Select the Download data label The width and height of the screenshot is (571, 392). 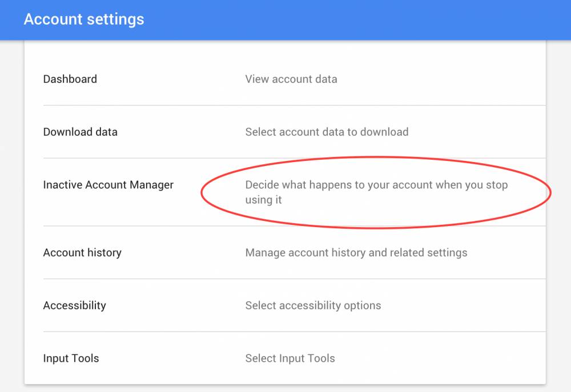[80, 132]
